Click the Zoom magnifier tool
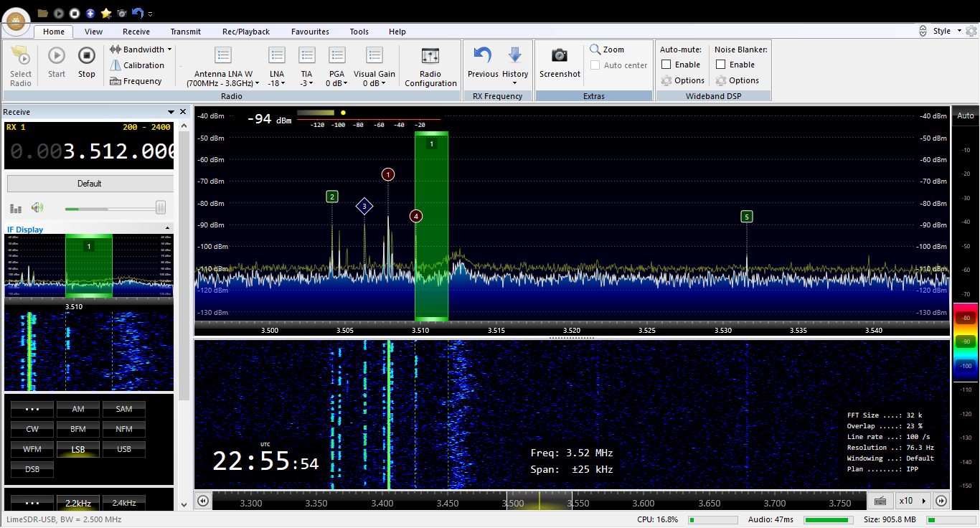The width and height of the screenshot is (980, 528). pyautogui.click(x=607, y=49)
